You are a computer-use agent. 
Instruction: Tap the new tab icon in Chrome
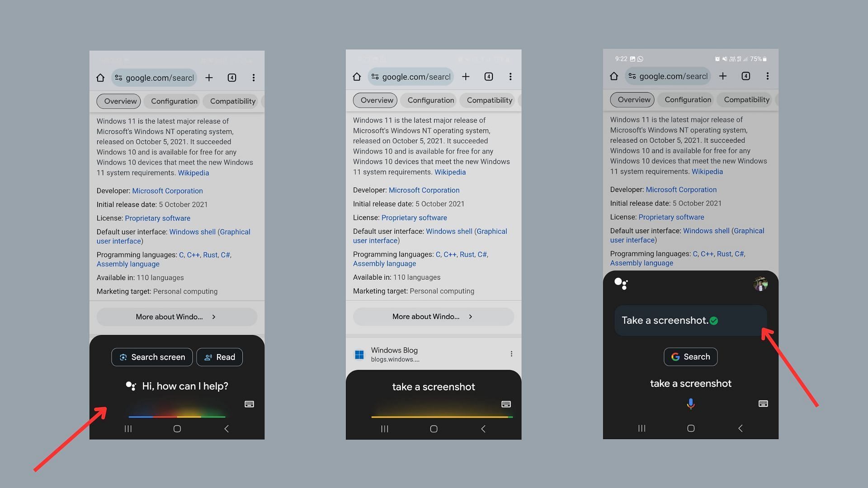click(209, 77)
